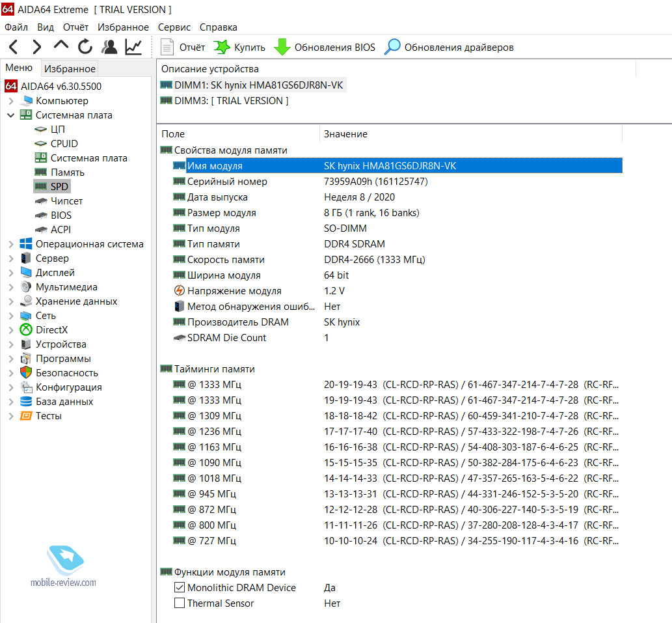This screenshot has width=672, height=623.
Task: Select the BIOS tree item
Action: click(61, 215)
